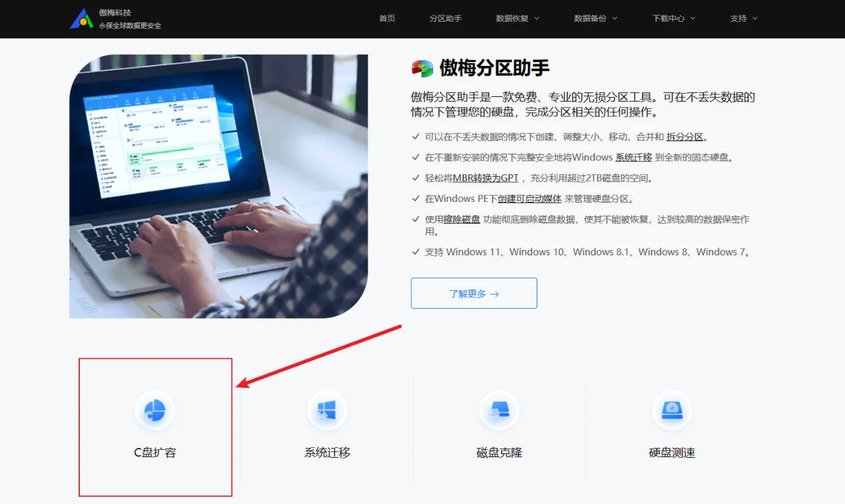Click the 擦除磁盘 underlined link

461,218
